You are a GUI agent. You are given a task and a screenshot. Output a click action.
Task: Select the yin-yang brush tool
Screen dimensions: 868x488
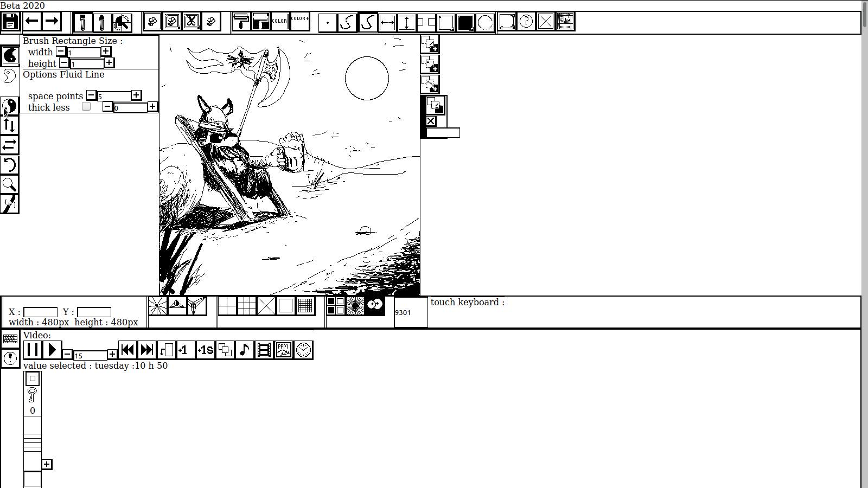10,106
